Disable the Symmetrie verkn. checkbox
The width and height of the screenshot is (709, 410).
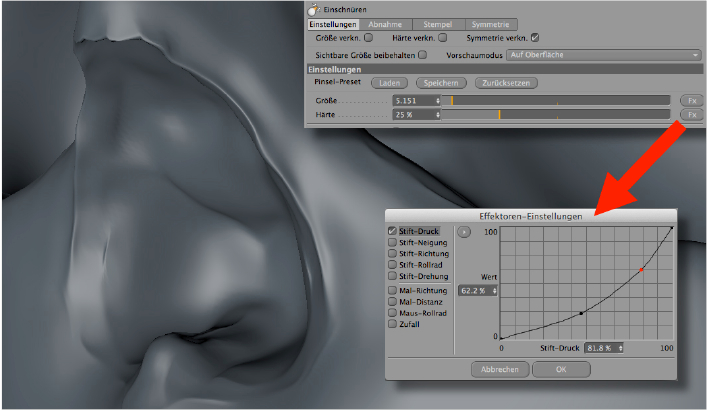[534, 38]
